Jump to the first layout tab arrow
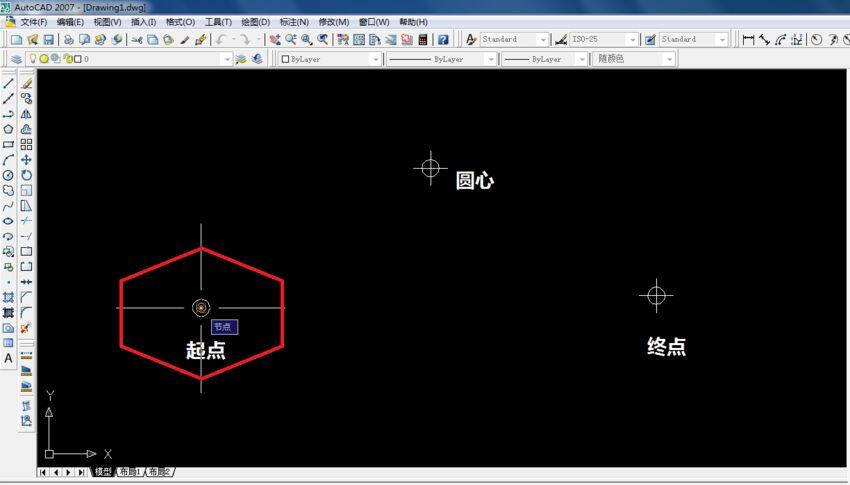Viewport: 850px width, 485px height. (43, 472)
